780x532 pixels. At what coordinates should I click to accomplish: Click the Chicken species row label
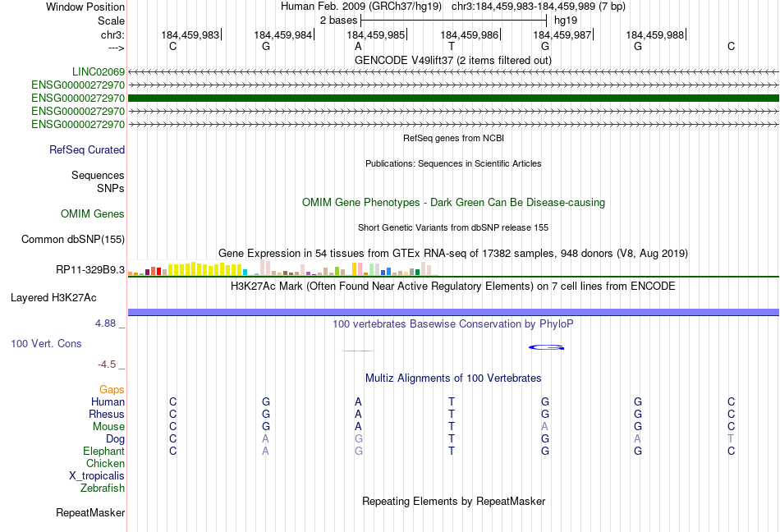(105, 463)
